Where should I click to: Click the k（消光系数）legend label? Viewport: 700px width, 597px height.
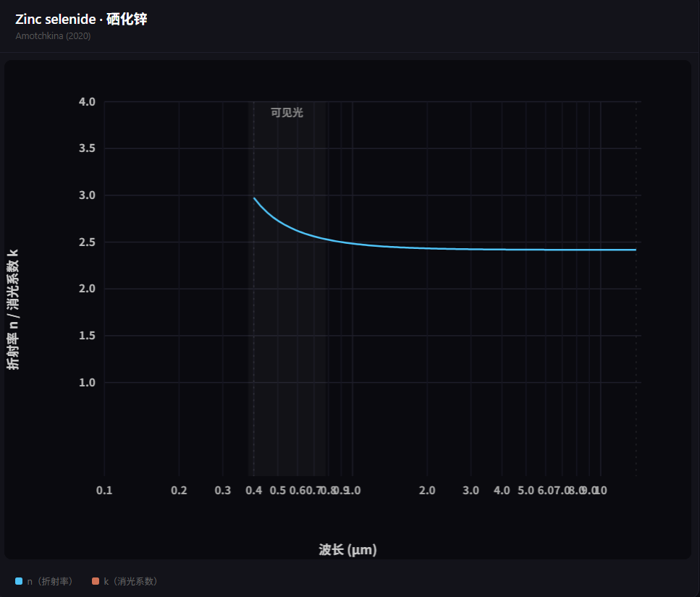tap(130, 581)
